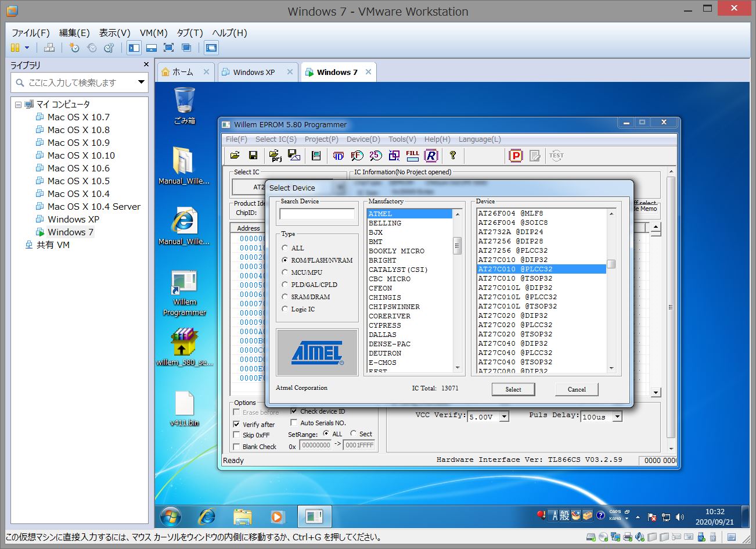Open project icon labeled prj
756x549 pixels.
click(275, 155)
